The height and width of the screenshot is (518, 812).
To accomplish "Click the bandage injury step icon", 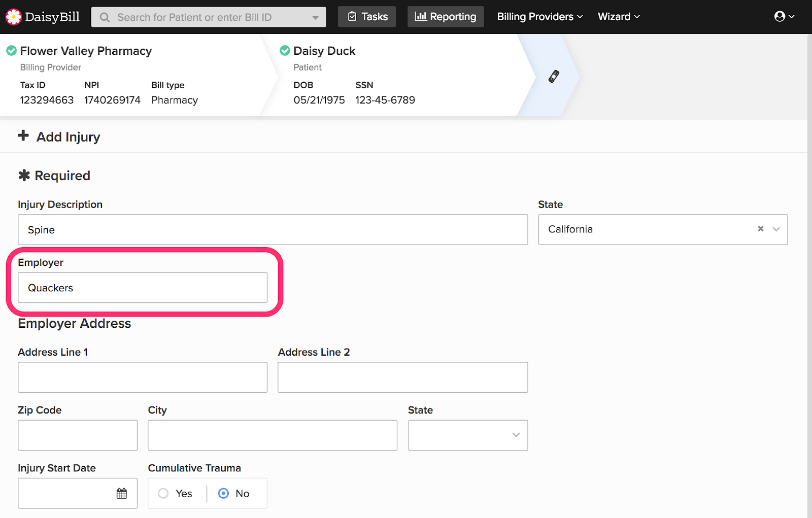I will click(554, 76).
